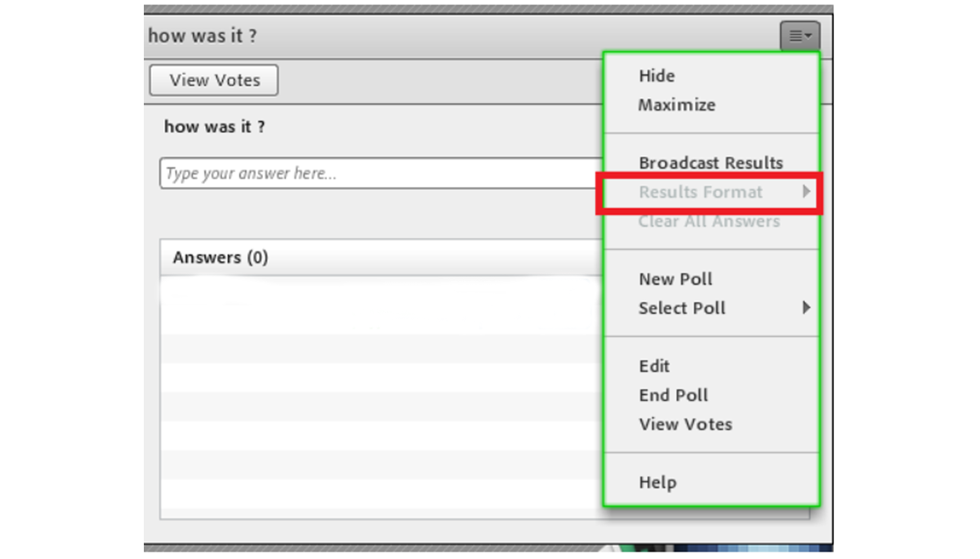The width and height of the screenshot is (980, 559).
Task: Expand the Results Format submenu arrow
Action: tap(806, 192)
